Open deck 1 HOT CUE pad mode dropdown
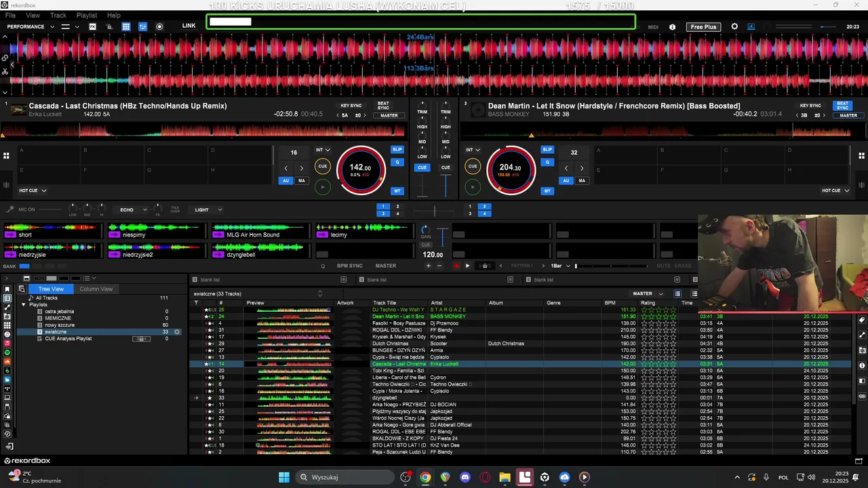Viewport: 868px width, 488px height. coord(33,190)
